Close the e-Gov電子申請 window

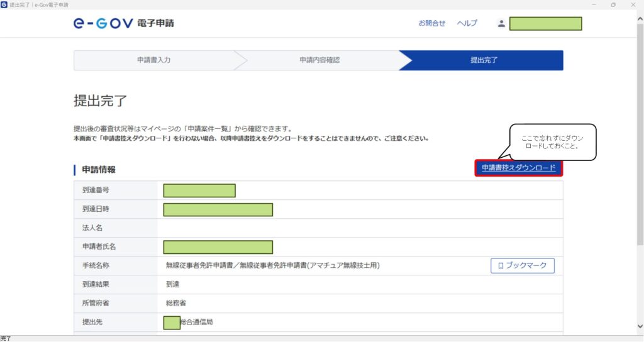pos(634,4)
